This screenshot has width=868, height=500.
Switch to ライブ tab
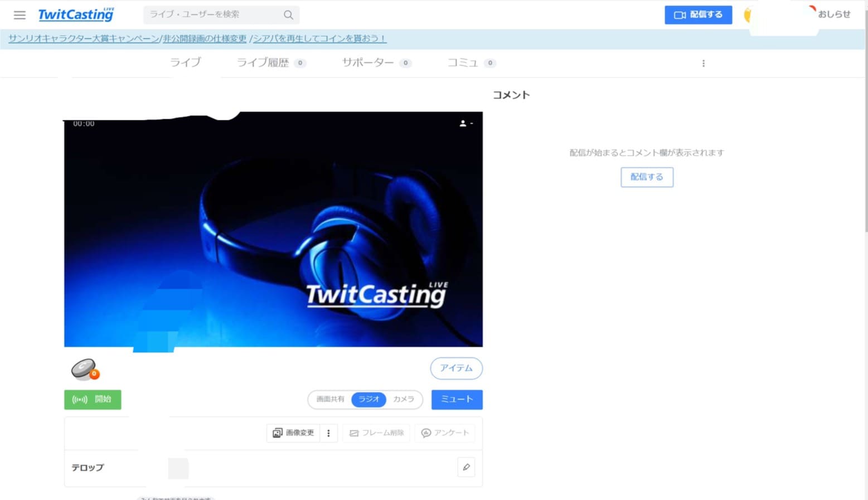[x=185, y=62]
